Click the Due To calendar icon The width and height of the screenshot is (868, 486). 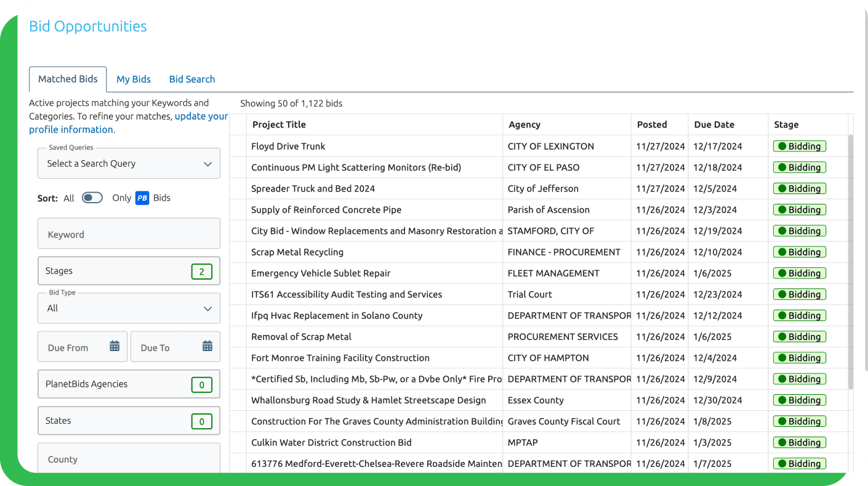[x=207, y=346]
